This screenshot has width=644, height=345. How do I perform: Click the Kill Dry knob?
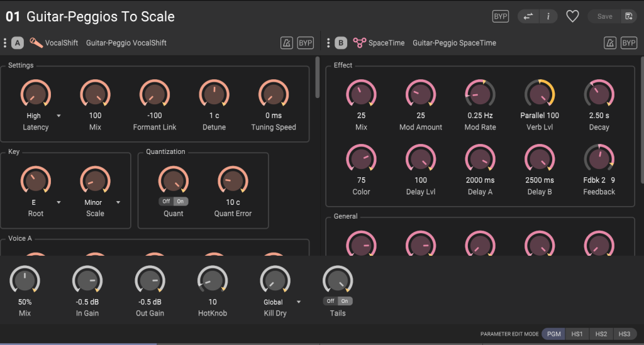(275, 280)
